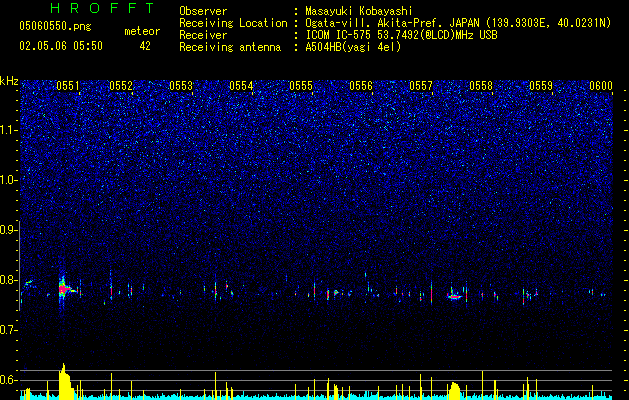Click the tall yellow power peak near 0551
The width and height of the screenshot is (629, 400).
65,381
